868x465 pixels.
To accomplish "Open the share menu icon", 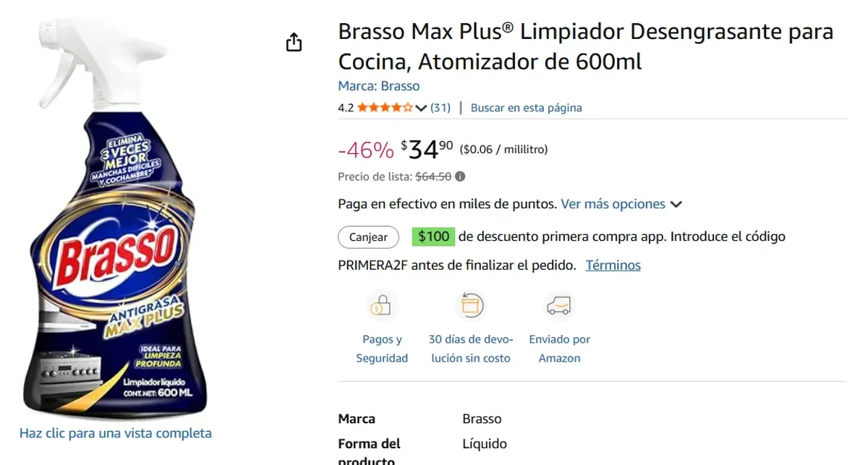I will (x=294, y=42).
